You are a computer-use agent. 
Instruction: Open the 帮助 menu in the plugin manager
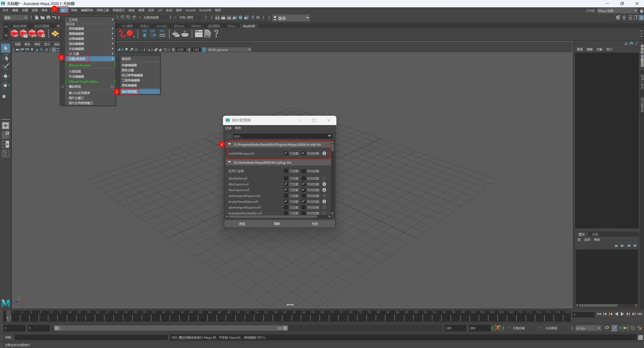point(238,128)
